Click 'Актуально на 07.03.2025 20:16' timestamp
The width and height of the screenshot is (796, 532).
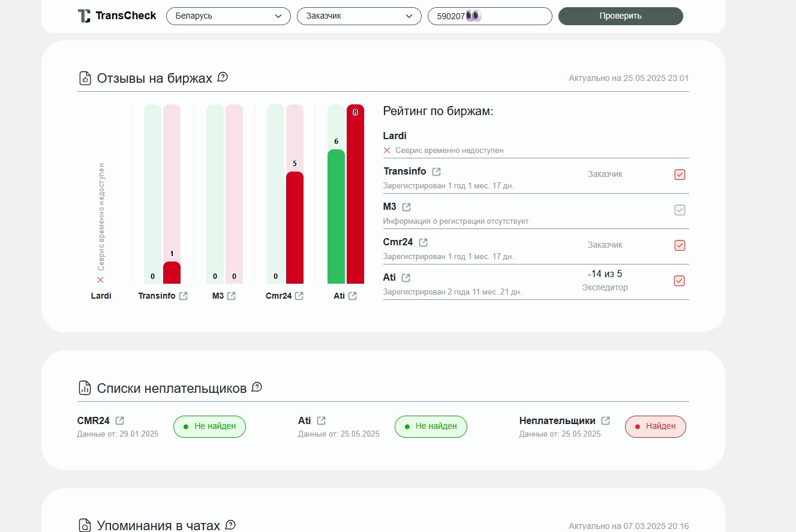629,526
